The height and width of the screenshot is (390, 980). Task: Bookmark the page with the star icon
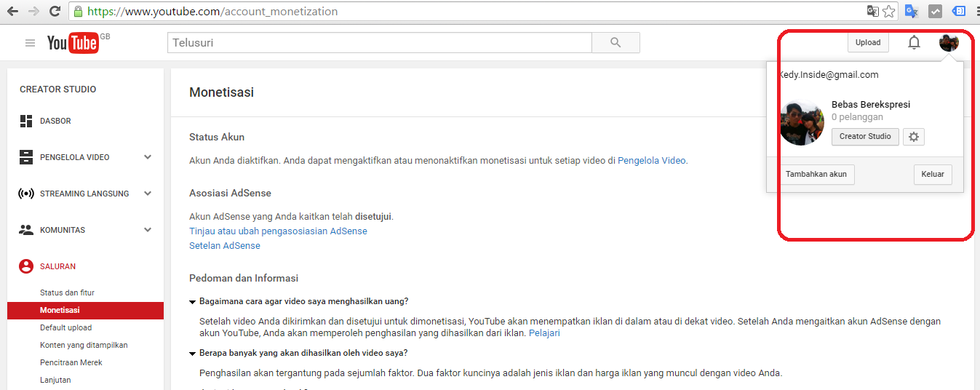(x=889, y=12)
